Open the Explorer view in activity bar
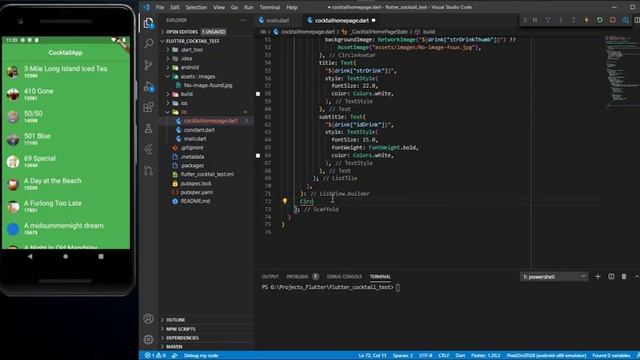This screenshot has height=360, width=640. click(x=149, y=23)
